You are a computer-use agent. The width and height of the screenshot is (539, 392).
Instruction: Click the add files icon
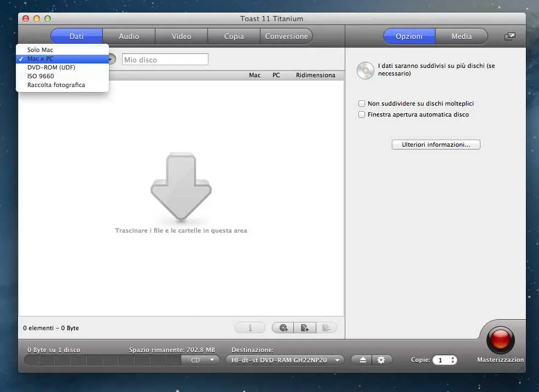[304, 327]
